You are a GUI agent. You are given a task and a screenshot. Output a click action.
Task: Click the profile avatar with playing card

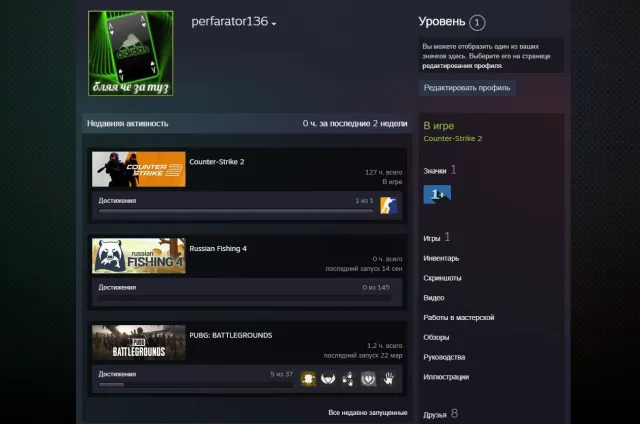click(131, 53)
